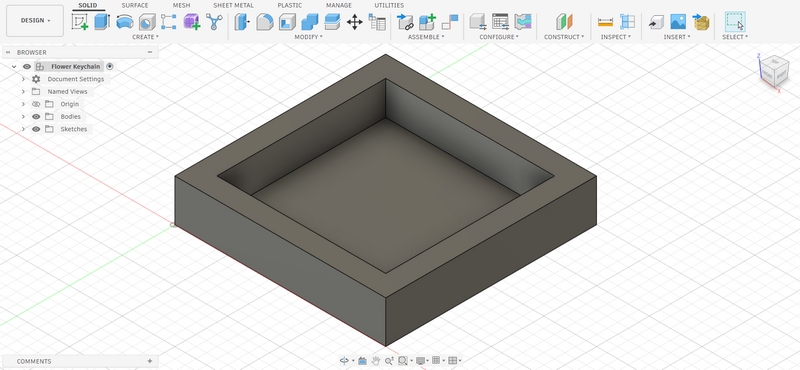
Task: Pick the Hole tool
Action: 147,22
